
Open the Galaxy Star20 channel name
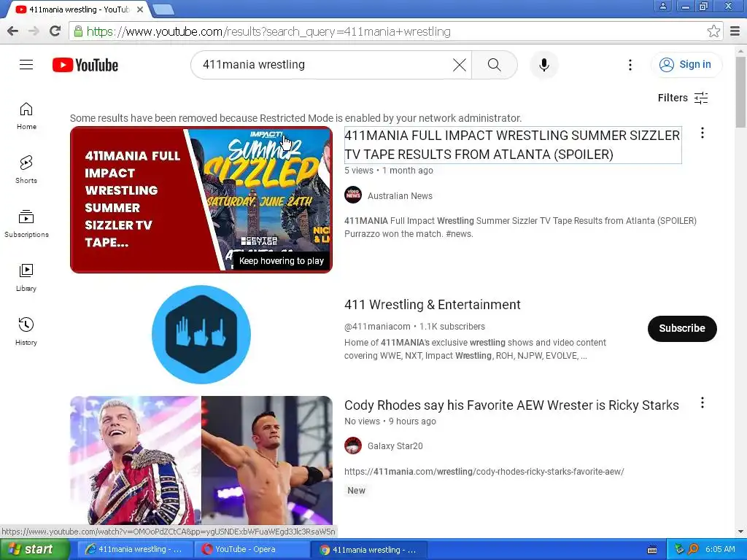click(395, 446)
